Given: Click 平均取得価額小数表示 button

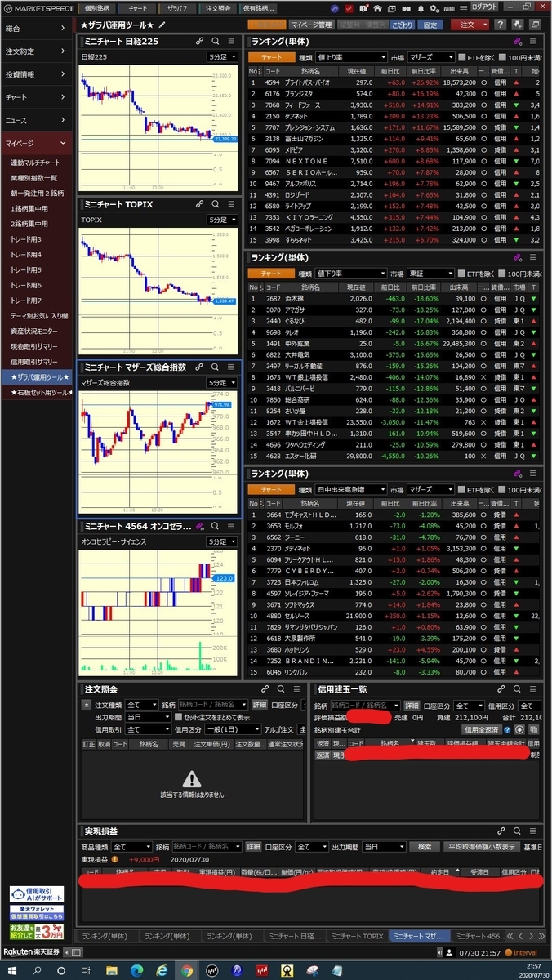Looking at the screenshot, I should pyautogui.click(x=482, y=847).
